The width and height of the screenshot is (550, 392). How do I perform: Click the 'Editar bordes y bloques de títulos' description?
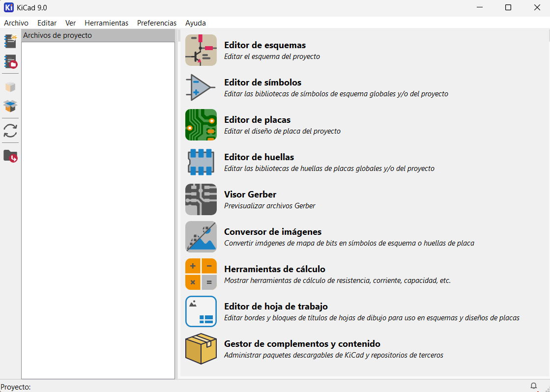(372, 318)
